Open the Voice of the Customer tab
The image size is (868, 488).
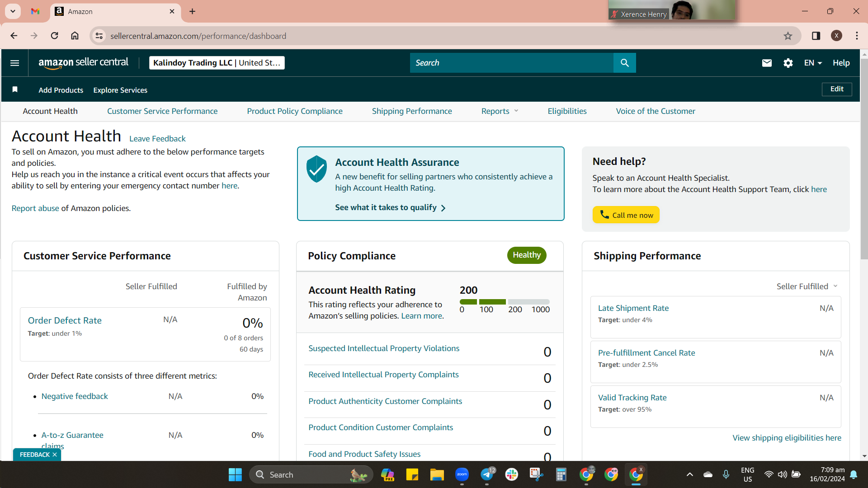point(656,111)
